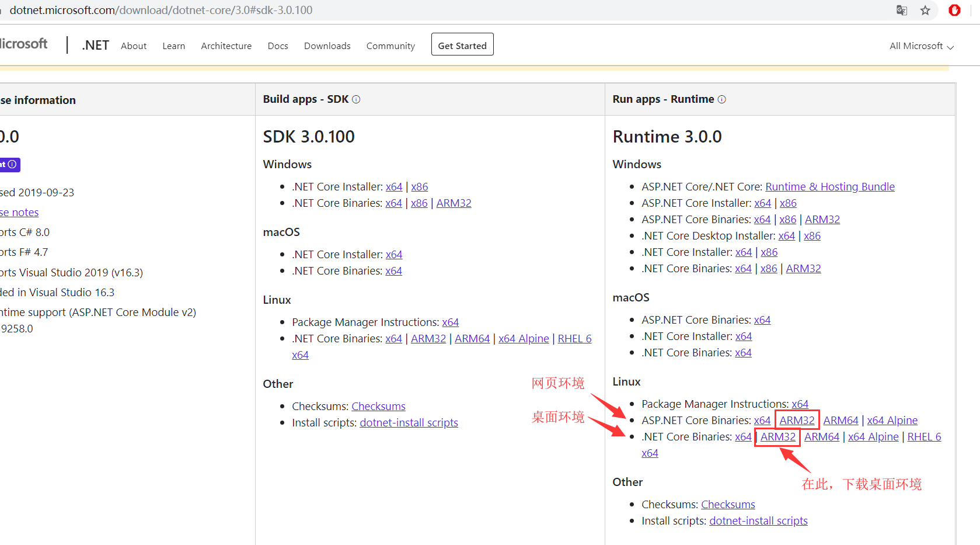Download SDK Linux .NET Core Binaries ARM32

pos(428,339)
